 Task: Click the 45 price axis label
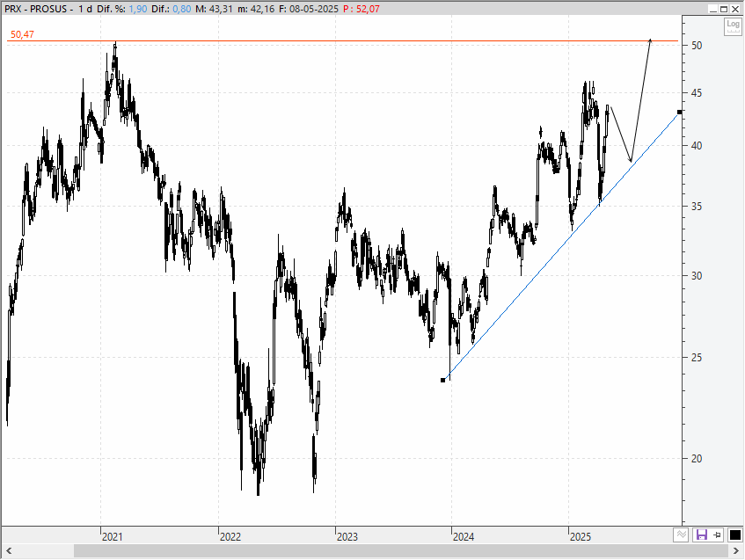coord(697,93)
